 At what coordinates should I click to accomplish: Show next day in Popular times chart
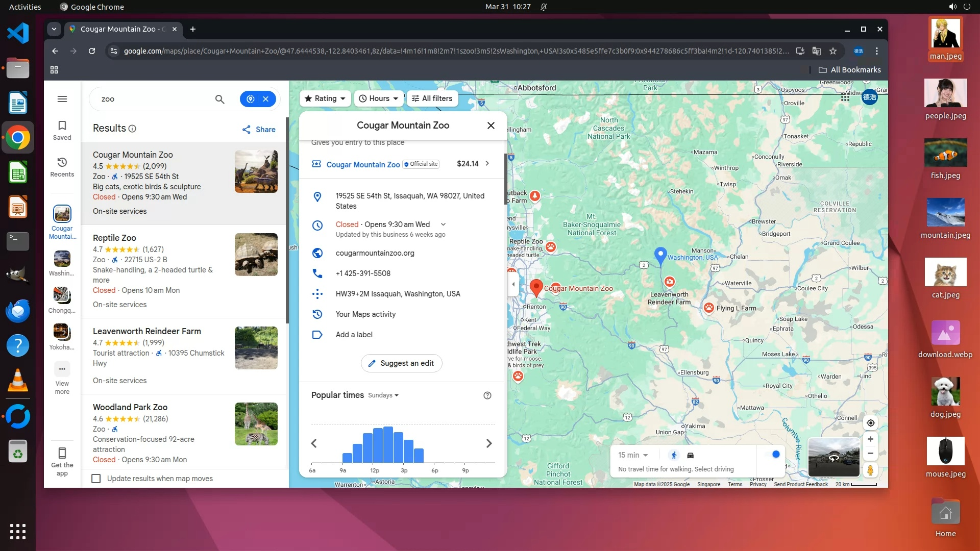488,443
